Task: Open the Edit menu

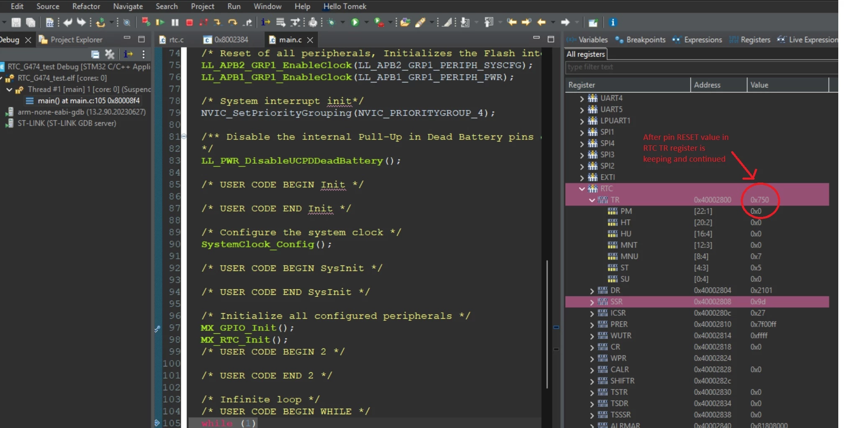Action: [x=17, y=6]
